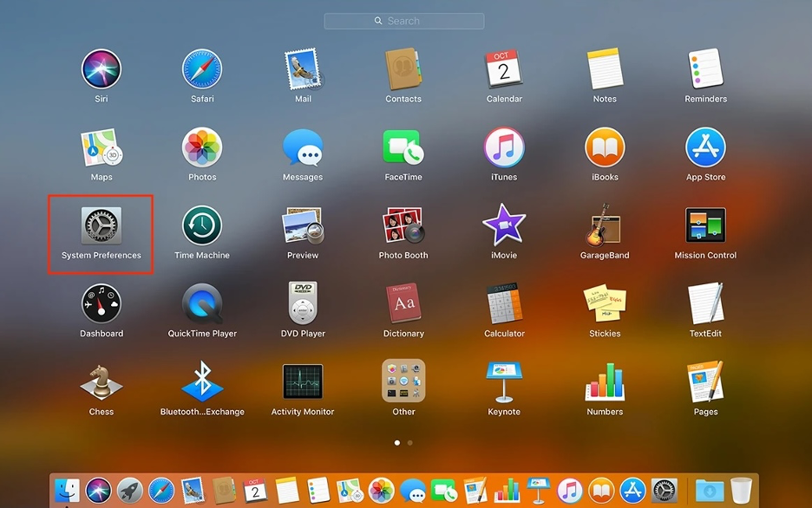Screen dimensions: 812x508
Task: Open System Preferences in the Launchpad grid
Action: (x=101, y=225)
